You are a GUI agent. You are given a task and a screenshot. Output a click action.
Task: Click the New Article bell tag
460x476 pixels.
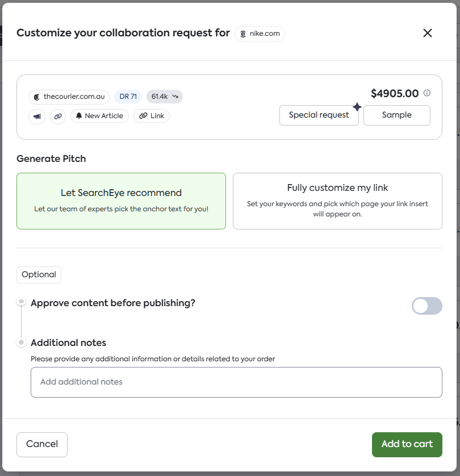99,116
